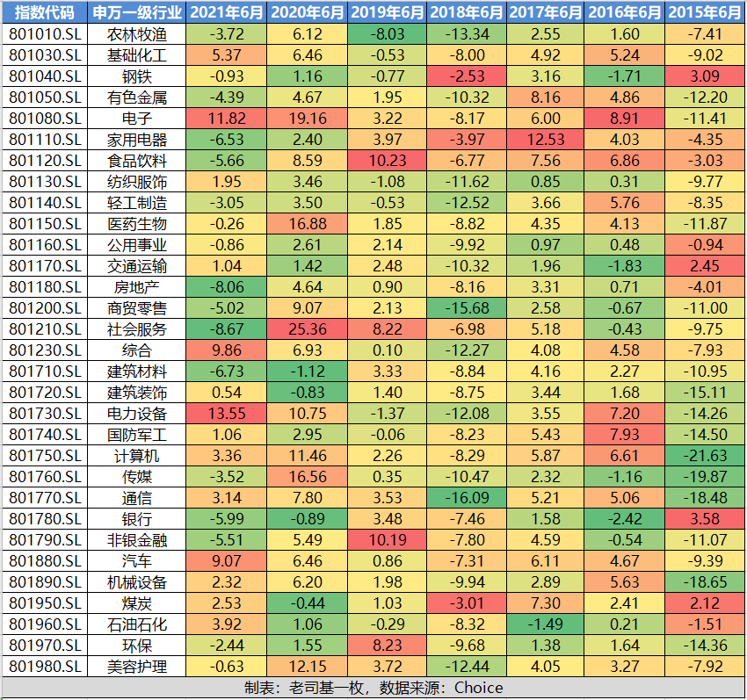This screenshot has width=747, height=700.
Task: Click the 电力设备 value 13.55
Action: click(226, 414)
